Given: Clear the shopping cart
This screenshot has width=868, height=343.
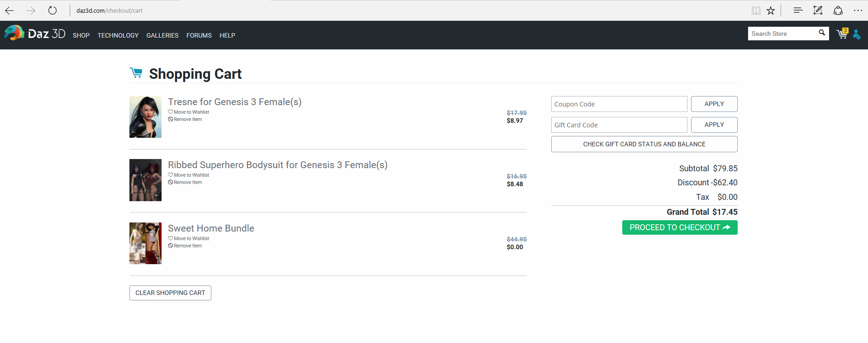Looking at the screenshot, I should click(170, 293).
